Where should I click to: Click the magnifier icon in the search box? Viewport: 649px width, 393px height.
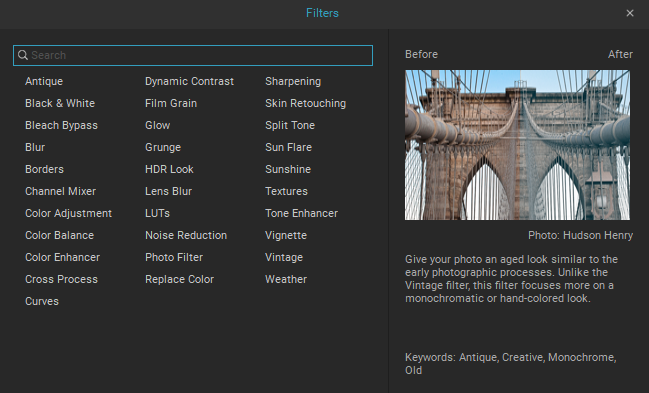pyautogui.click(x=23, y=55)
